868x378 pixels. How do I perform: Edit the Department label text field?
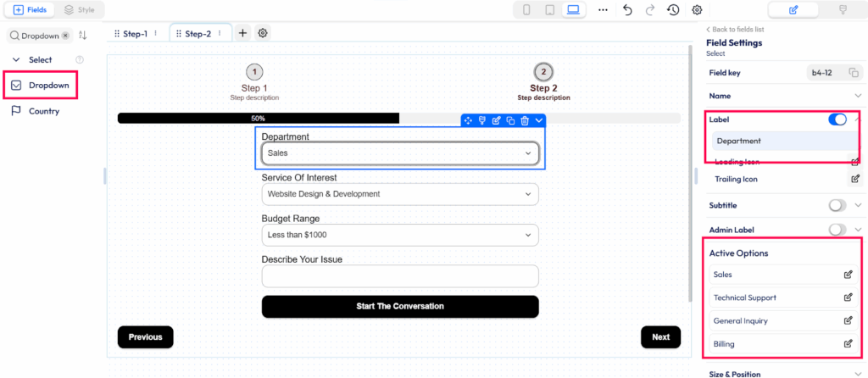(x=784, y=142)
